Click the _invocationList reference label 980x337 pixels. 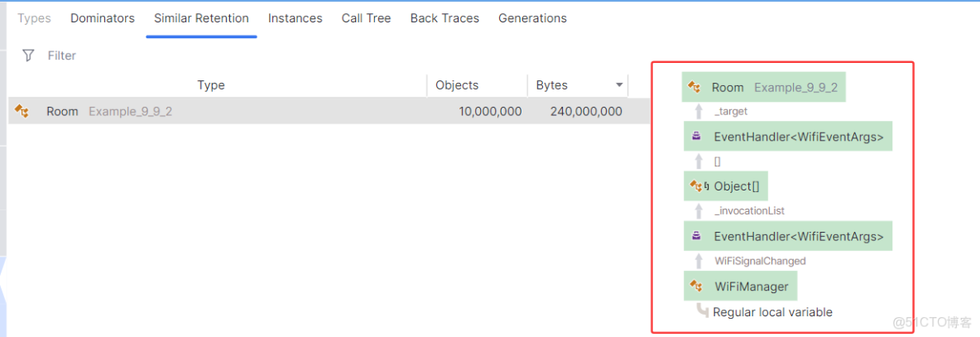click(749, 210)
